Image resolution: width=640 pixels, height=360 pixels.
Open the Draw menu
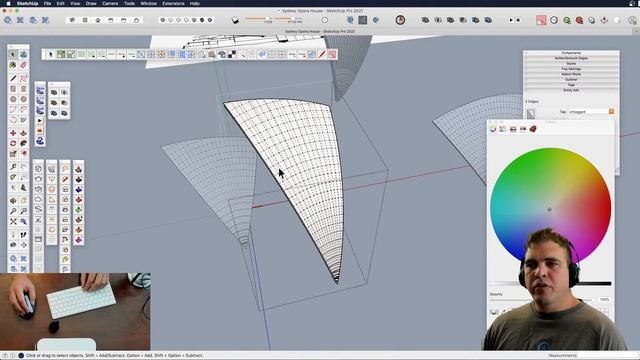click(91, 3)
